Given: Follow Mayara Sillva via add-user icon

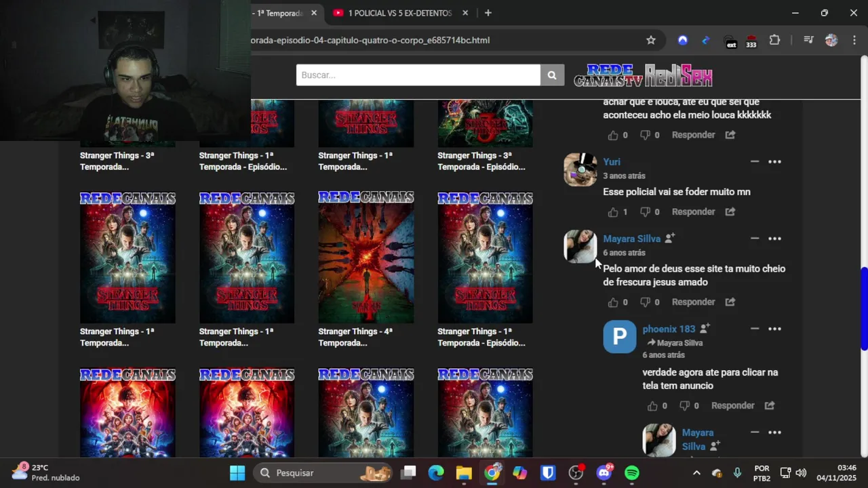Looking at the screenshot, I should coord(669,238).
